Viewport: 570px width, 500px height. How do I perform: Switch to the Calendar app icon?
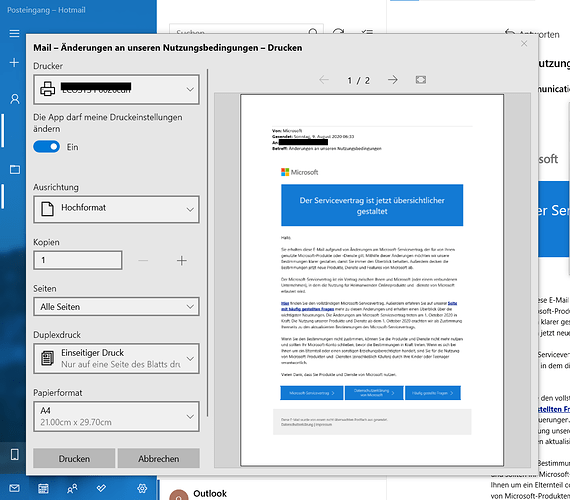[43, 488]
